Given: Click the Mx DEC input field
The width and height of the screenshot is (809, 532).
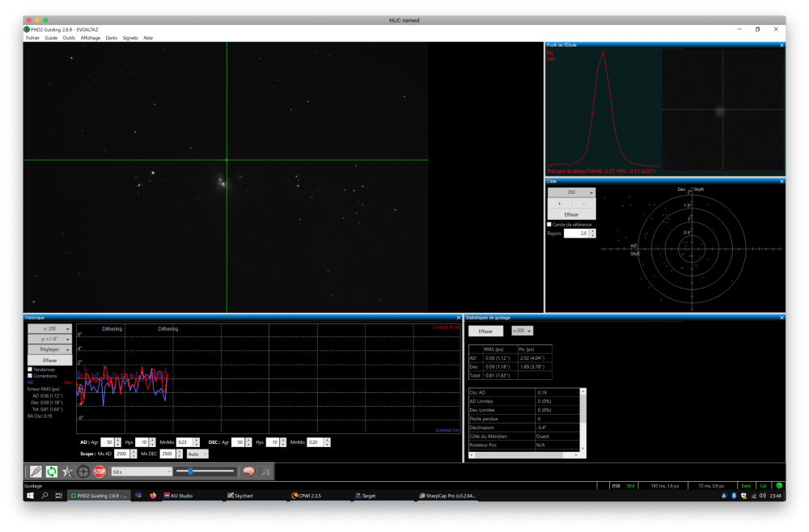Looking at the screenshot, I should click(x=167, y=454).
